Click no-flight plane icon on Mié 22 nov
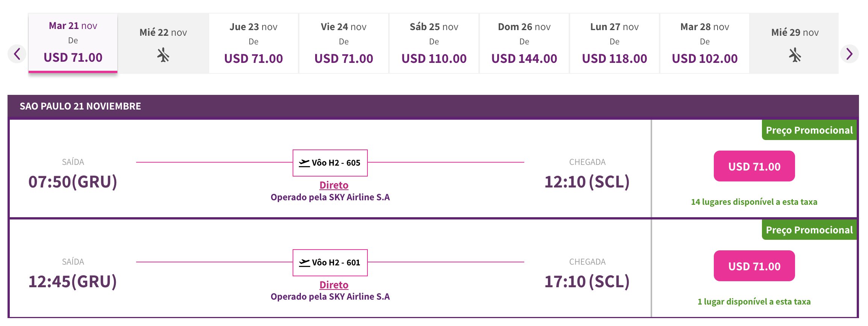868x326 pixels. (x=163, y=55)
